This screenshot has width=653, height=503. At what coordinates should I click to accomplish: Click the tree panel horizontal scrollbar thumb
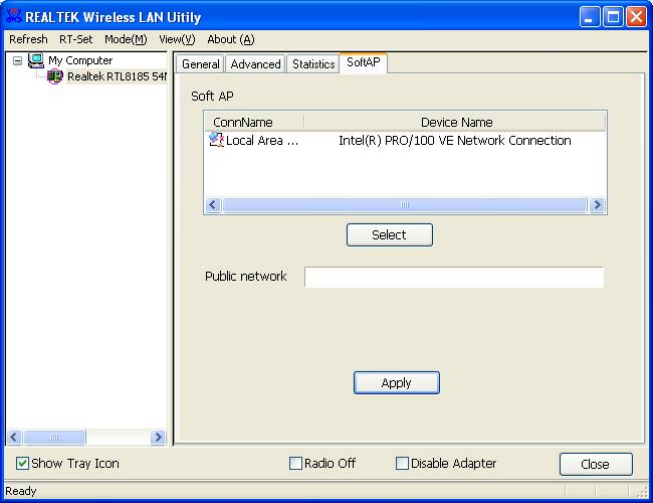[55, 437]
